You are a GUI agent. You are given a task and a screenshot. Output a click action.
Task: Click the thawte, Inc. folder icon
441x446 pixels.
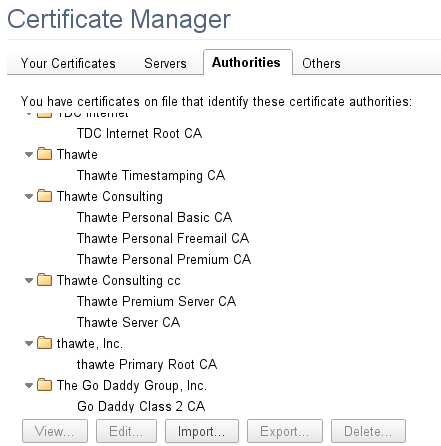(x=44, y=343)
